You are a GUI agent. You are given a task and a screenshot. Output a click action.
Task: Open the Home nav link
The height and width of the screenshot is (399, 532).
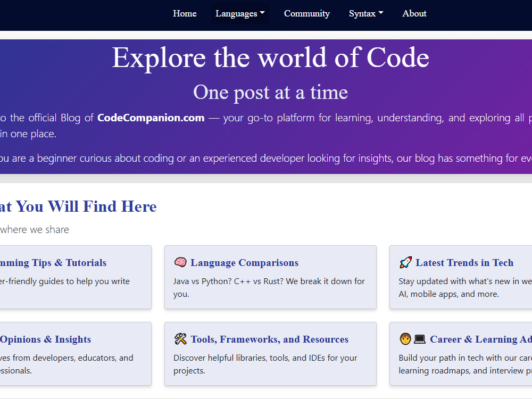point(185,14)
